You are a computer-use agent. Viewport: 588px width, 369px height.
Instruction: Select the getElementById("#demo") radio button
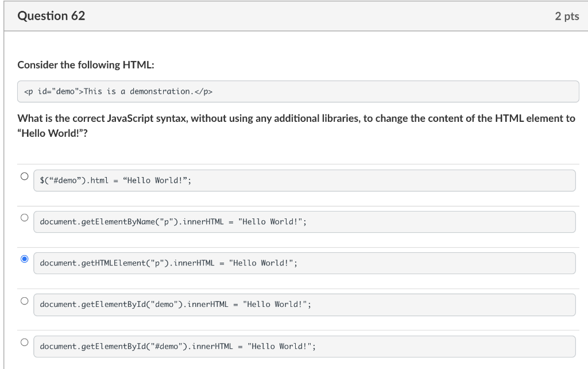coord(24,342)
